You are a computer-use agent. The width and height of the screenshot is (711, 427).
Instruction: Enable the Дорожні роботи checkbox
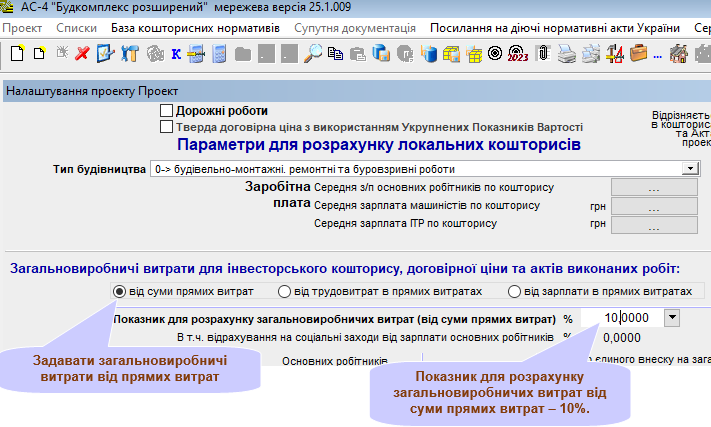click(166, 111)
